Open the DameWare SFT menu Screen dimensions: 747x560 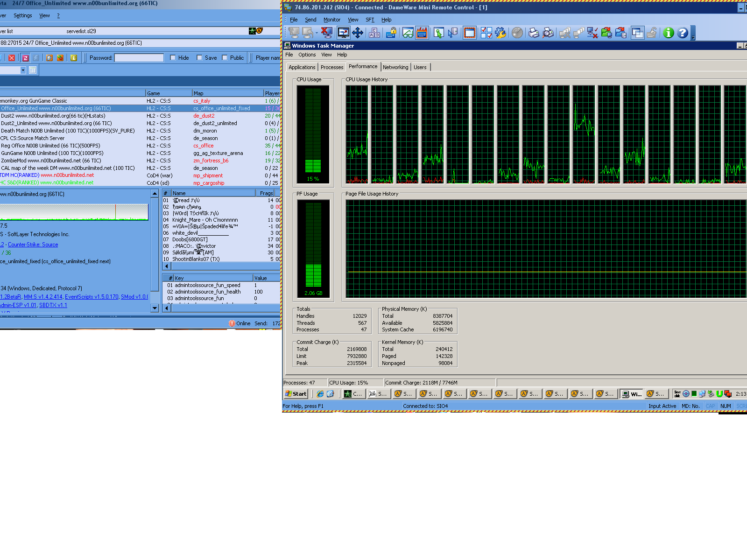(370, 20)
